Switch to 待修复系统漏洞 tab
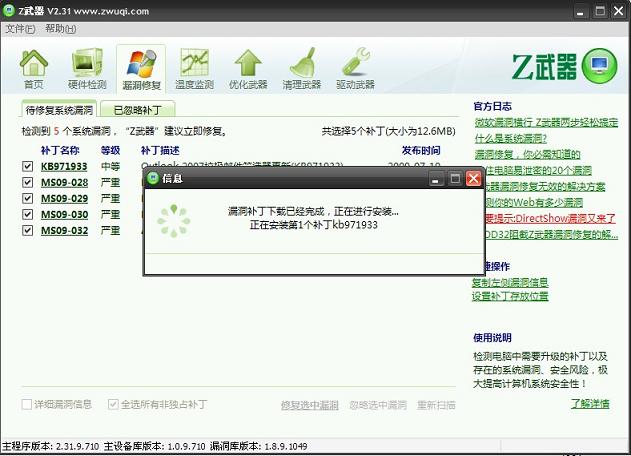Viewport: 631px width, 456px height. (59, 110)
